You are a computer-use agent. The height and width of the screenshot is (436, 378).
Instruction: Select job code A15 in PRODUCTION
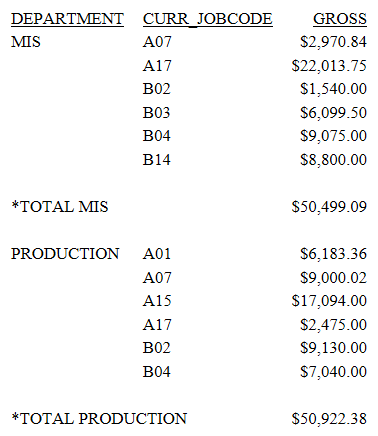(157, 301)
